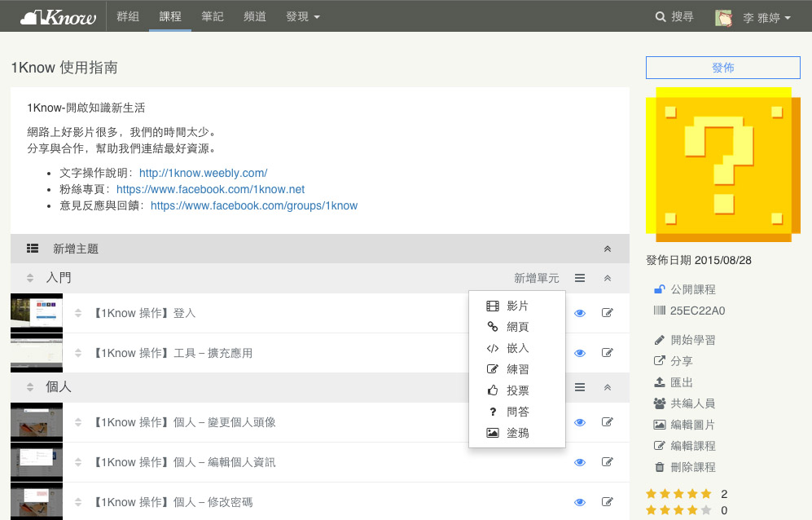Pick 投票 from the unit type menu
This screenshot has width=812, height=520.
517,390
